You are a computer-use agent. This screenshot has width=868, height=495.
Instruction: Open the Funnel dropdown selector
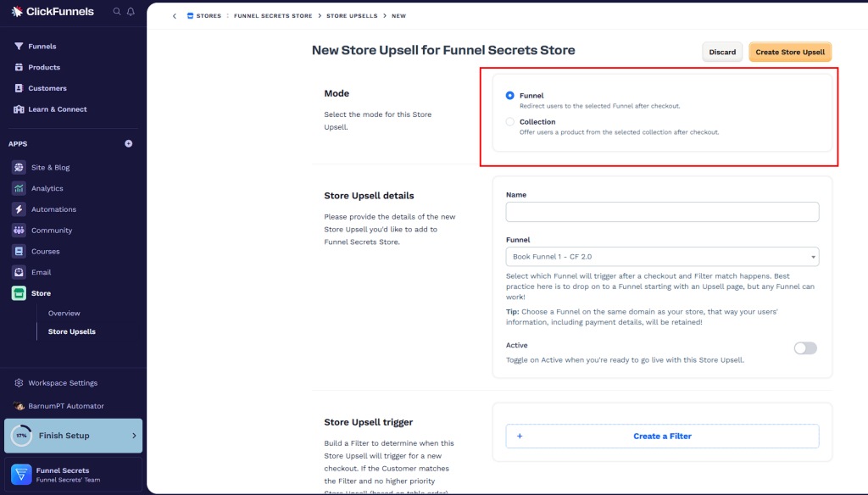click(662, 257)
